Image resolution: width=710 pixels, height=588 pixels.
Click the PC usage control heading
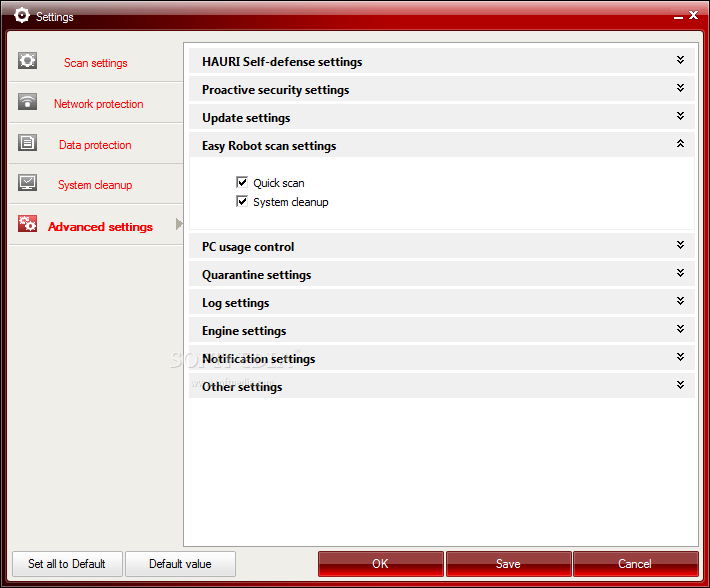[248, 247]
